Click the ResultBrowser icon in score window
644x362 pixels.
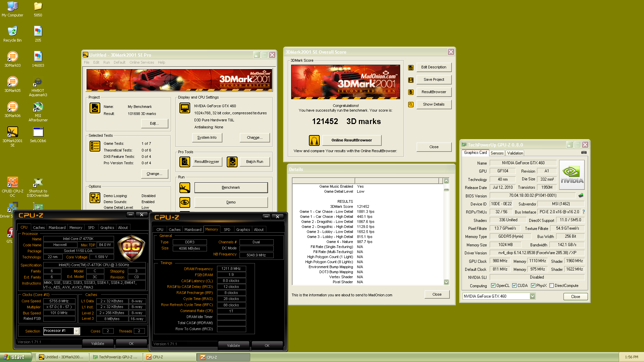tap(411, 92)
